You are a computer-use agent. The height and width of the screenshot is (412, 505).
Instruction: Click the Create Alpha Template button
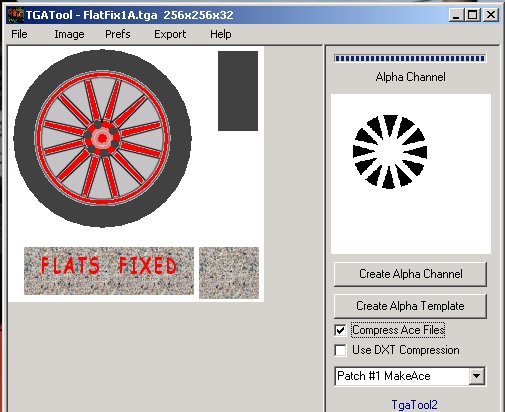point(410,306)
